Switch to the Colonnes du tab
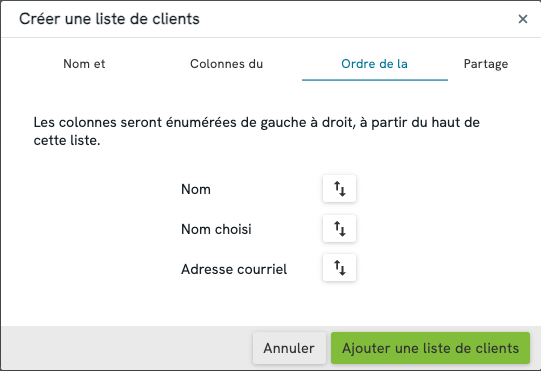This screenshot has height=371, width=541. click(x=226, y=64)
